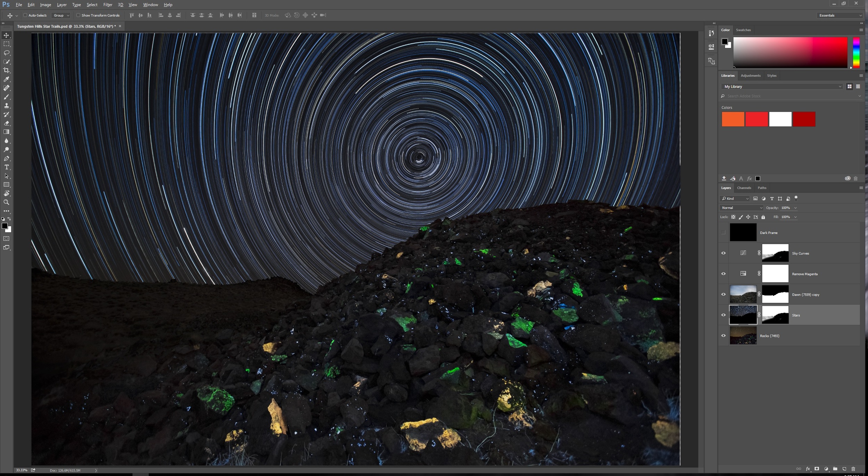Switch to the Paths tab
Image resolution: width=868 pixels, height=476 pixels.
[x=762, y=188]
